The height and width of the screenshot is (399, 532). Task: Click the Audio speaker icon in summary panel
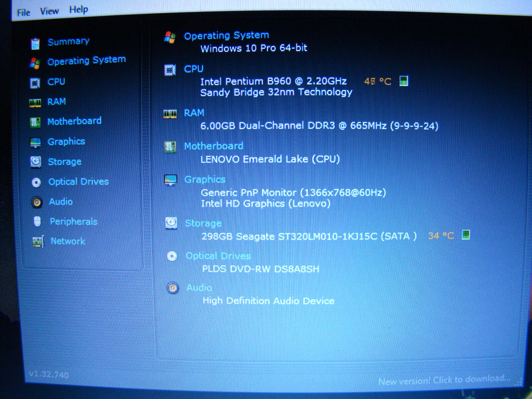(173, 288)
